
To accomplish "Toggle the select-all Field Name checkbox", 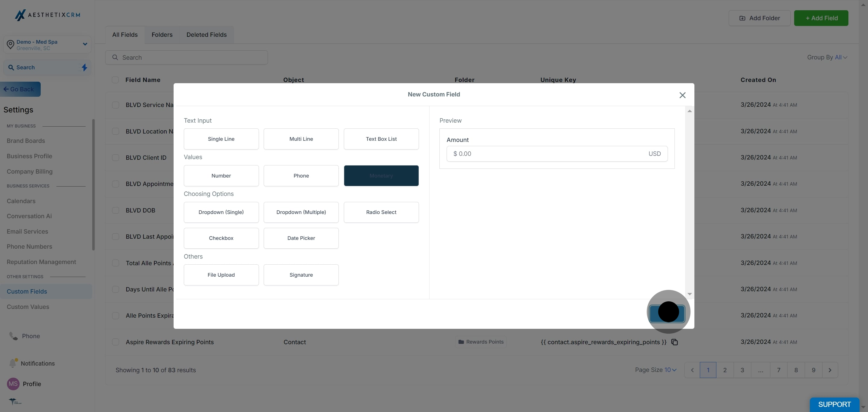I will 115,80.
